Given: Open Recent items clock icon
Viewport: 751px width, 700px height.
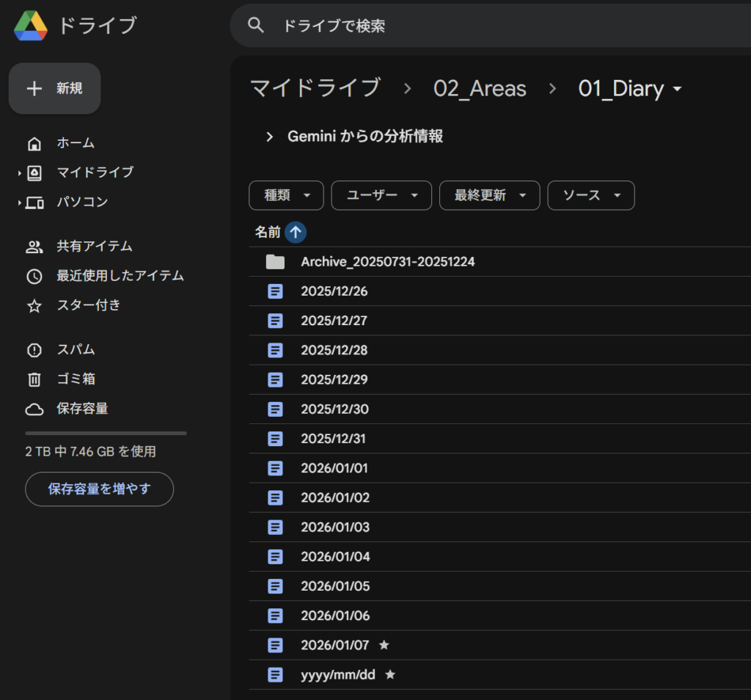Looking at the screenshot, I should coord(34,277).
